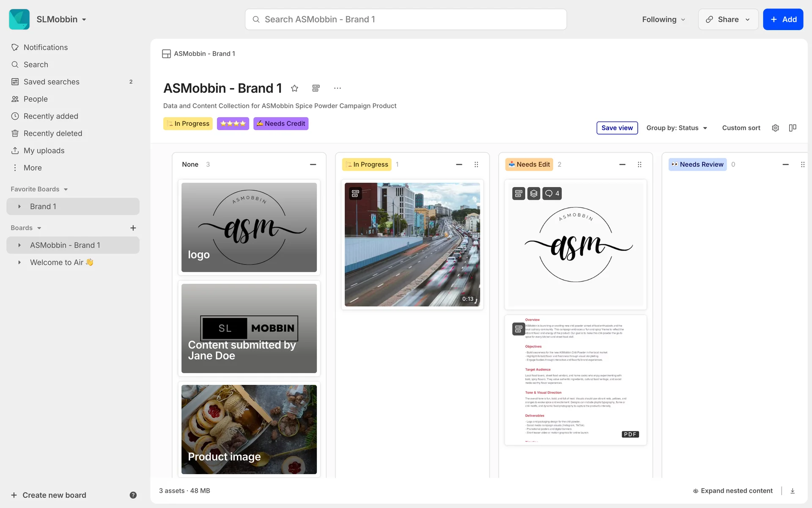Open the Group by: Status dropdown
Screen dimensions: 812x508
(x=677, y=128)
